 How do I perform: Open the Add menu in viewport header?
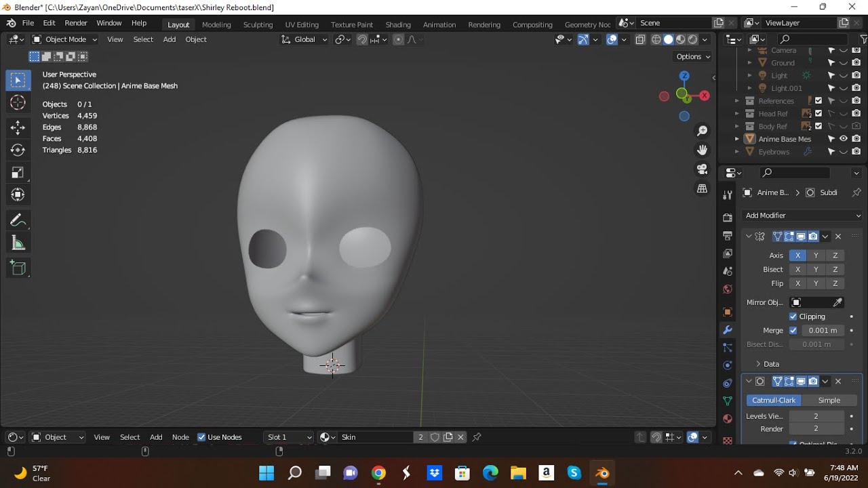170,39
